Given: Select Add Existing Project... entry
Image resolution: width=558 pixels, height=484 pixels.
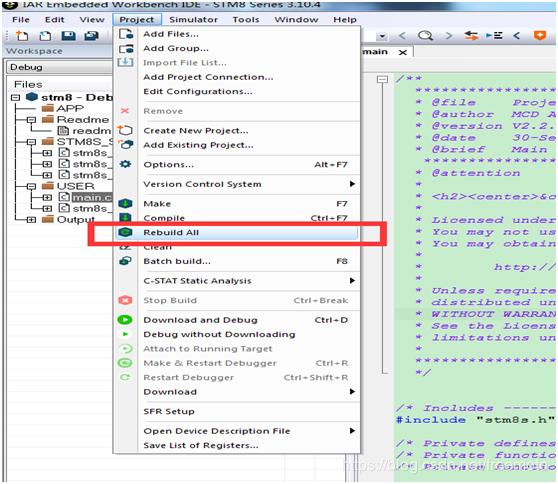Looking at the screenshot, I should (x=237, y=145).
